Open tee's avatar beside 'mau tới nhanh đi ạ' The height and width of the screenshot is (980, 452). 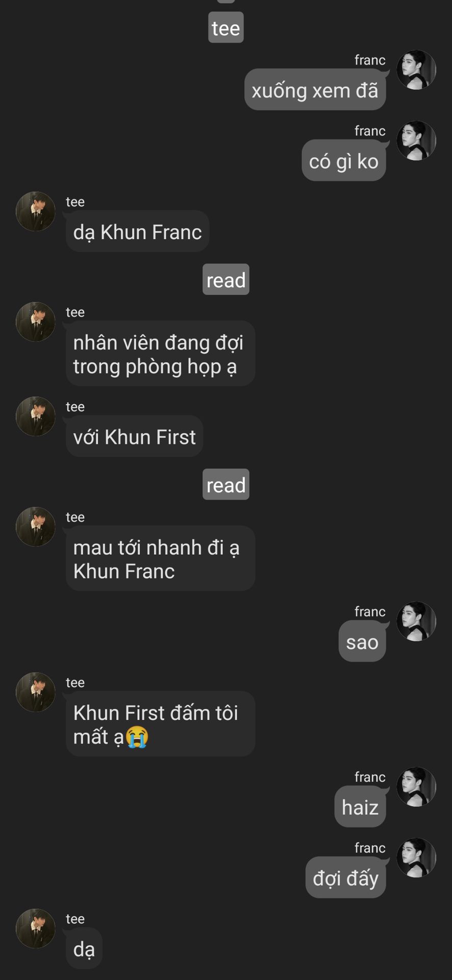click(x=36, y=527)
